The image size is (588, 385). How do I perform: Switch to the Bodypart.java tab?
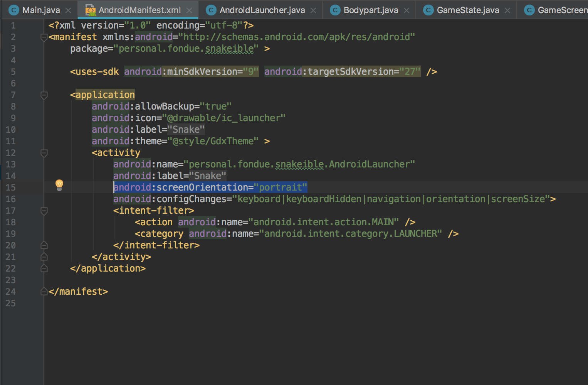(370, 10)
